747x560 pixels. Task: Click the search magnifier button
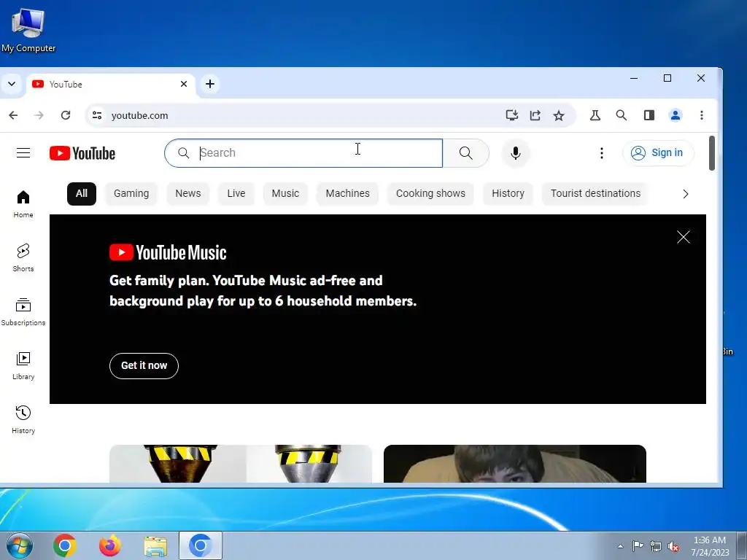tap(466, 153)
